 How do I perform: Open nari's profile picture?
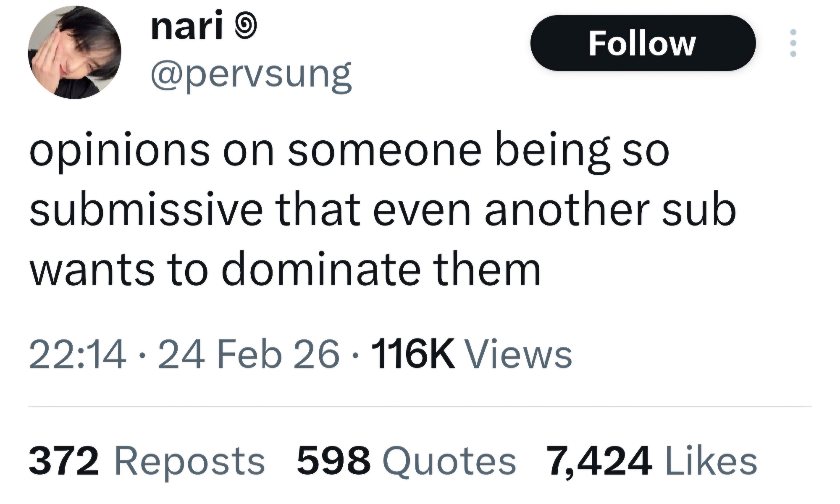coord(74,52)
